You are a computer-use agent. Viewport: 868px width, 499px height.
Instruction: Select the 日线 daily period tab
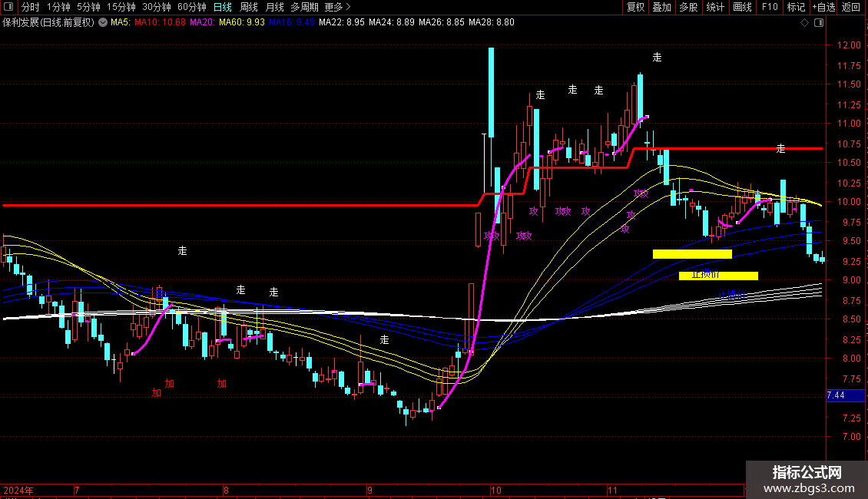pyautogui.click(x=223, y=7)
